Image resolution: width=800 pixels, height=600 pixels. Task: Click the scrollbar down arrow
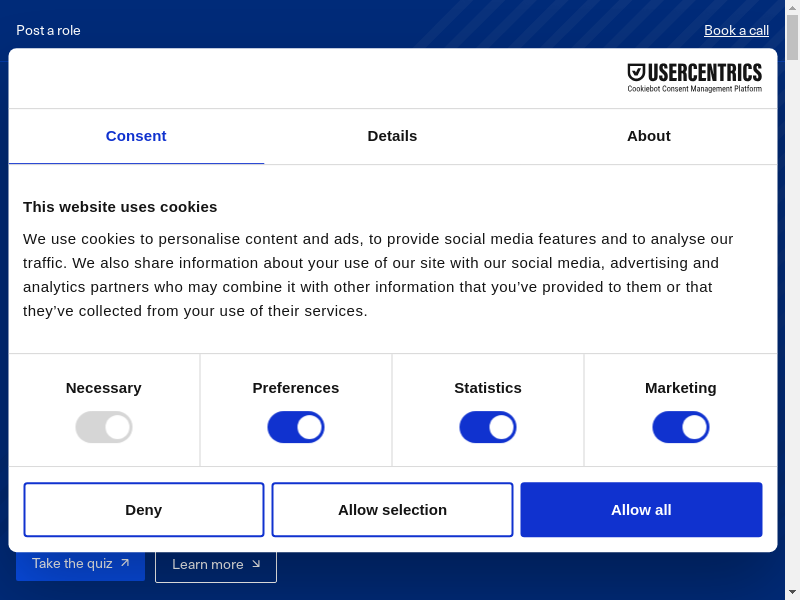(x=792, y=592)
